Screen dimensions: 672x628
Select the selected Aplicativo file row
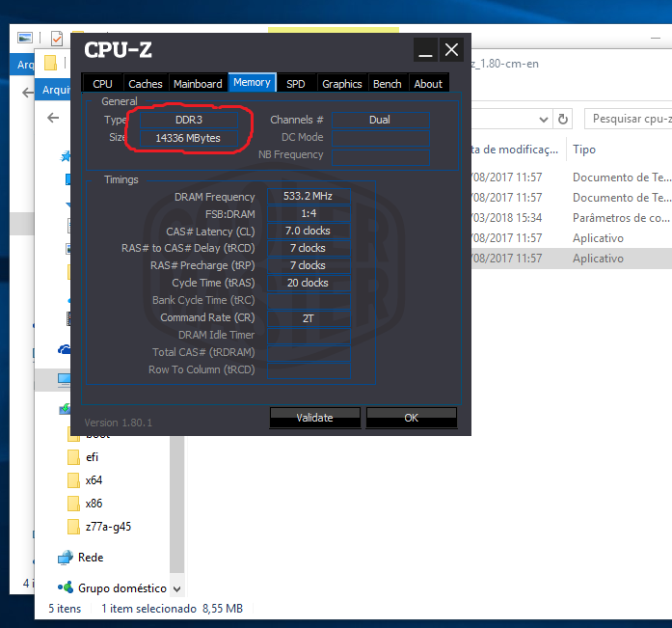click(x=572, y=259)
